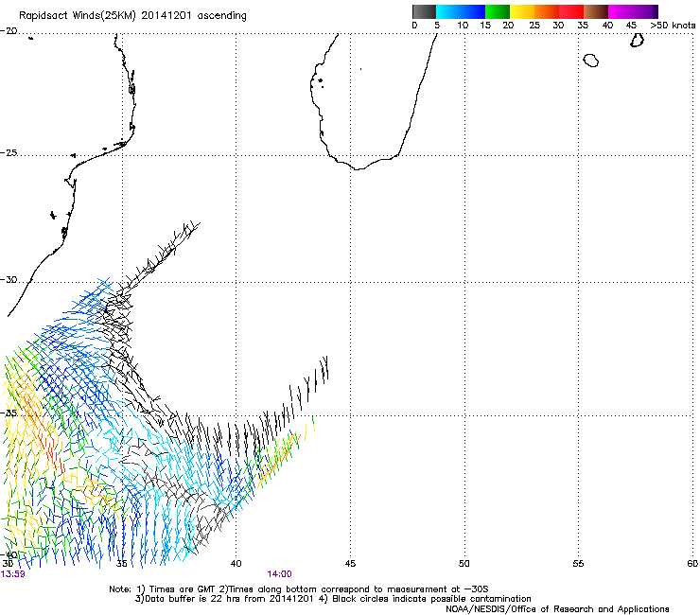
Task: Click the longitude label '45' on bottom axis
Action: click(x=350, y=564)
